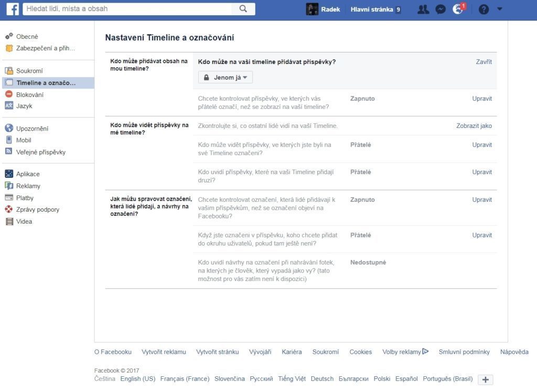Click the search field Hledat lidi
This screenshot has height=392, width=537.
coord(128,9)
